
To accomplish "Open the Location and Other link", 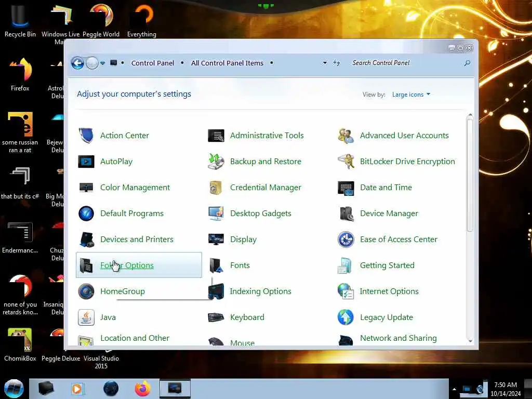I will tap(135, 338).
